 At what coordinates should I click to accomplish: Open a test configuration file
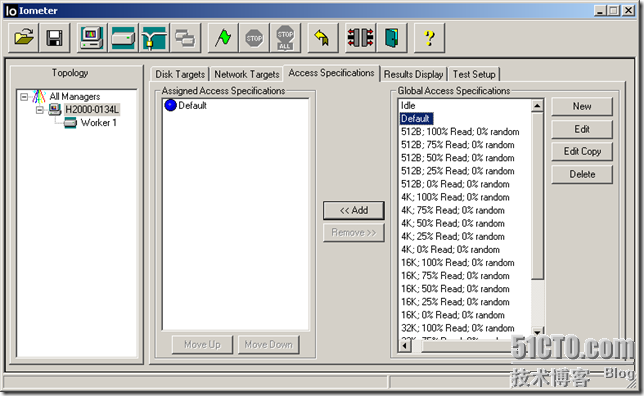point(24,38)
